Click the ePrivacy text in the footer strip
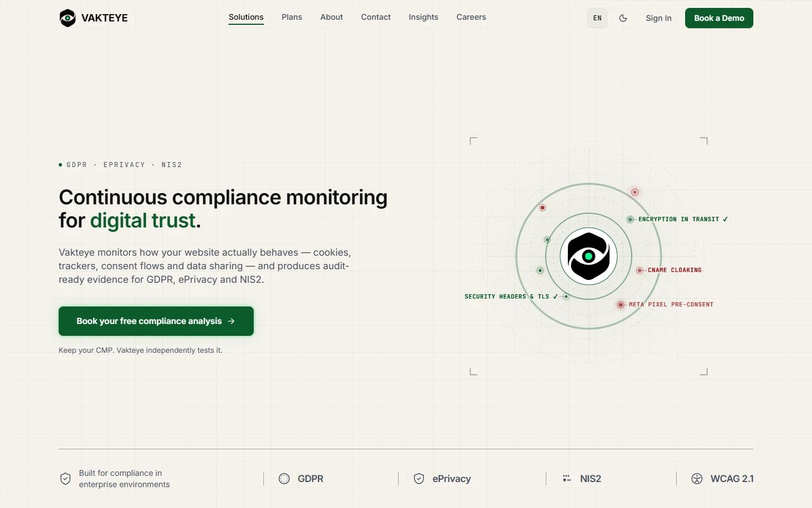812x508 pixels. point(452,479)
